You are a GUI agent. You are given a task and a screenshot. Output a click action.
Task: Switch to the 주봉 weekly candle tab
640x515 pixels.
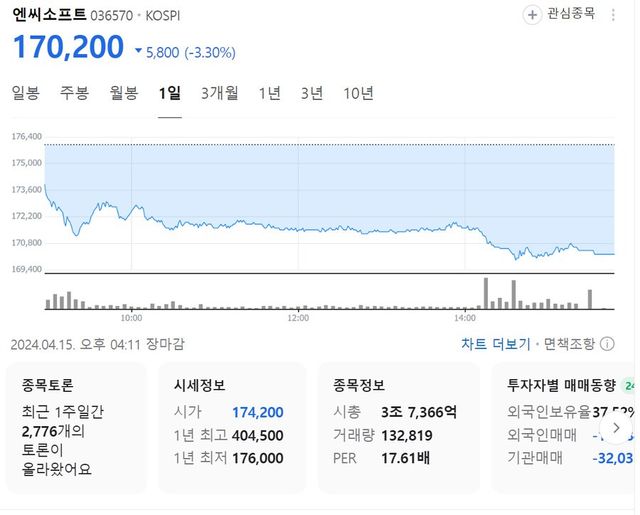pos(74,93)
